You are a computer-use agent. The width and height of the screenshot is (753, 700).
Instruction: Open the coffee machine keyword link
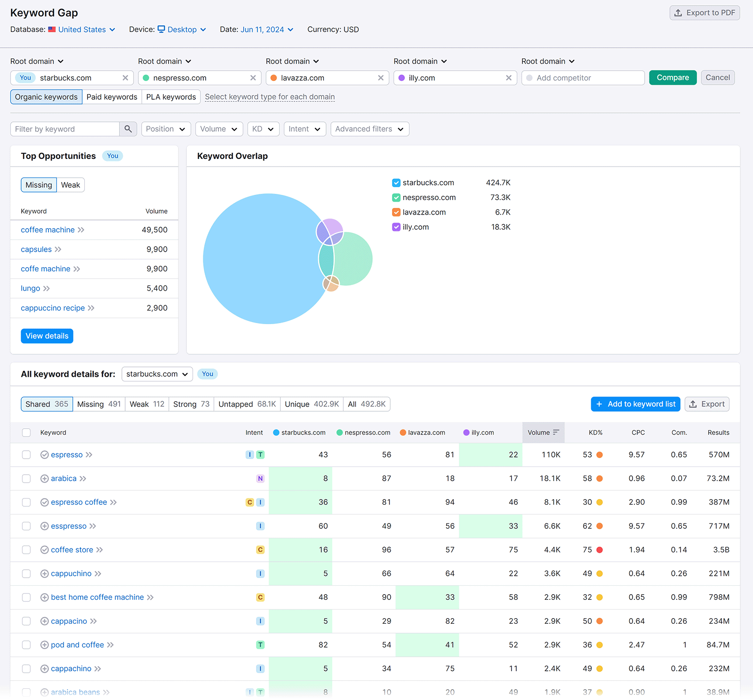48,230
